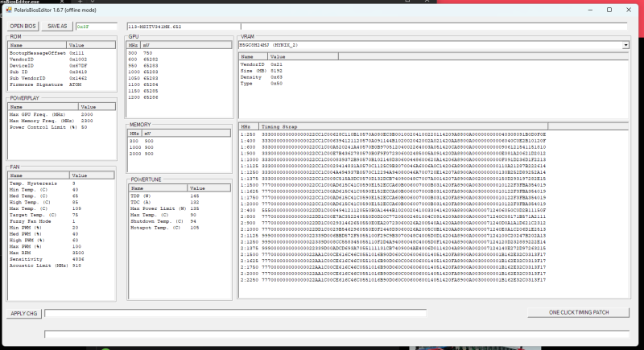Select the High PWM (%) row
The width and height of the screenshot is (644, 350).
(61, 241)
